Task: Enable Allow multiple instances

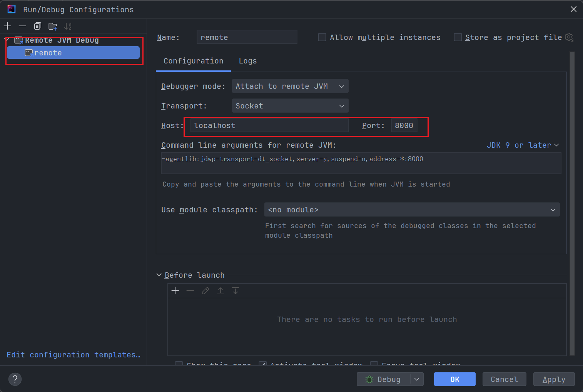Action: [x=322, y=37]
